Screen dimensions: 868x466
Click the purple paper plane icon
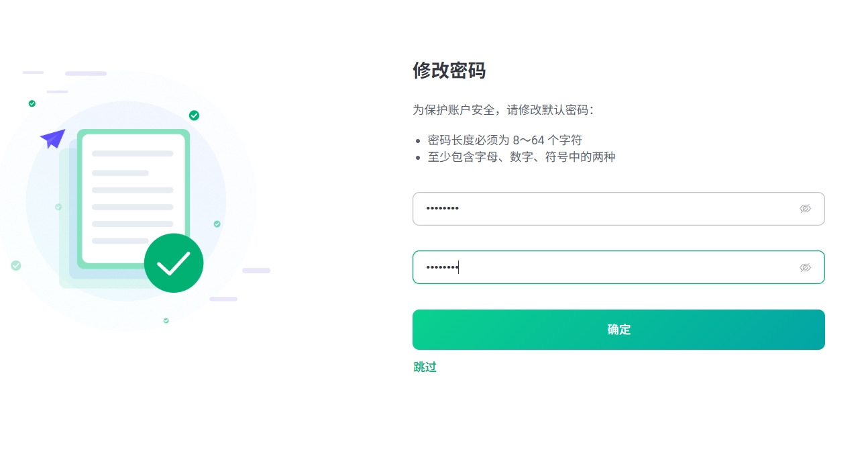point(53,138)
